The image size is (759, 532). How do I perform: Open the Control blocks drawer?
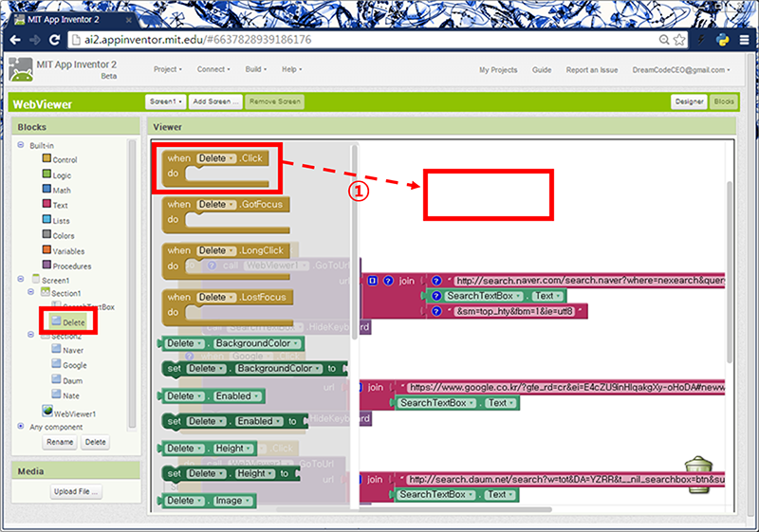pyautogui.click(x=60, y=159)
